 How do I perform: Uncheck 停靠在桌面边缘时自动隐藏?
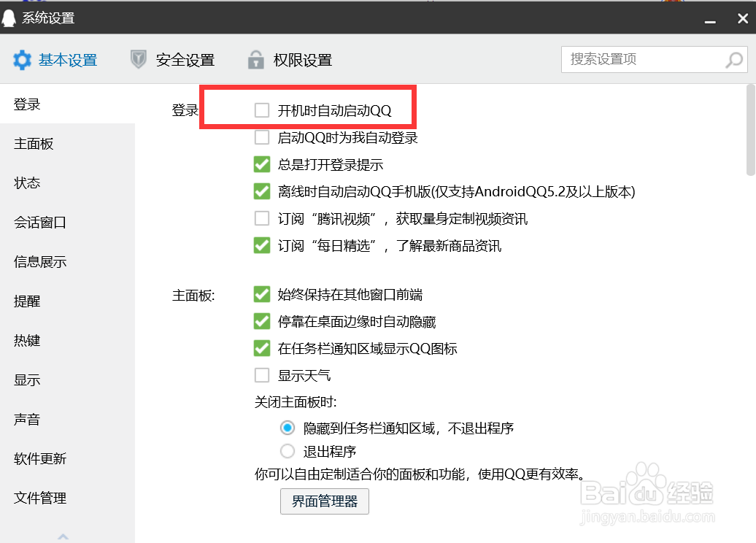pyautogui.click(x=262, y=321)
